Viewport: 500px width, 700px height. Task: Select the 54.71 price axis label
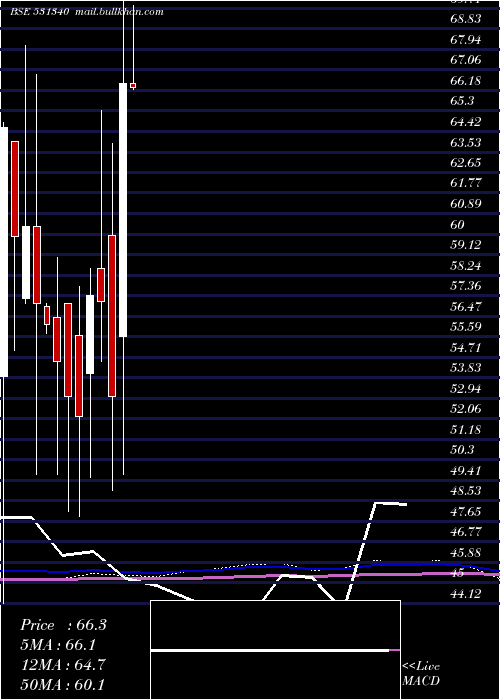[466, 348]
